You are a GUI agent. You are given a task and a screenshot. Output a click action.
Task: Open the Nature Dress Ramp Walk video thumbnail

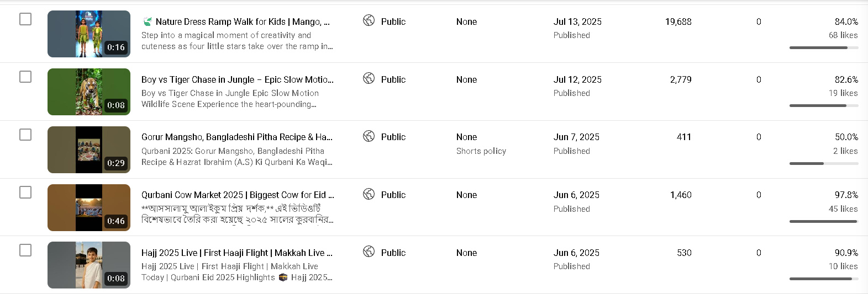[x=89, y=34]
